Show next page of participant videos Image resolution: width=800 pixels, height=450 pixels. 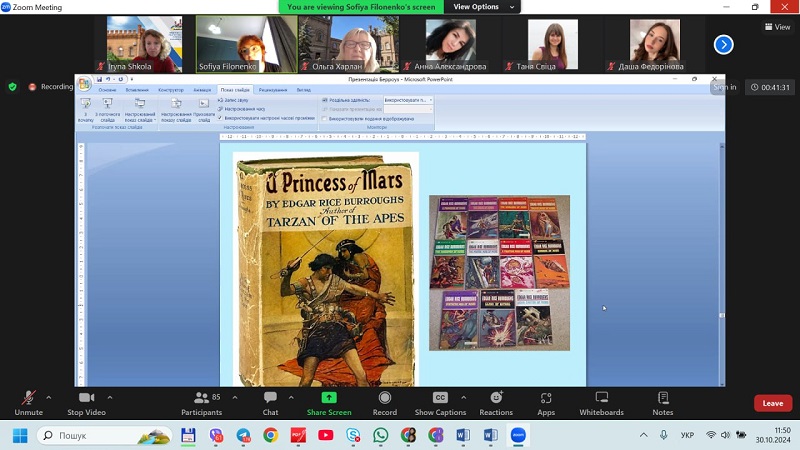coord(723,45)
